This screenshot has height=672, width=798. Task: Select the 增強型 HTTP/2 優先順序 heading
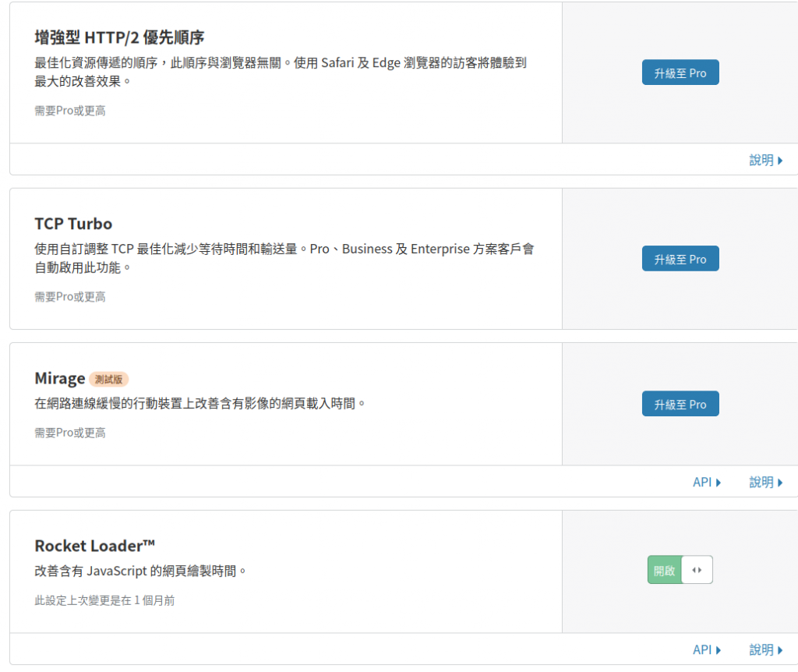119,37
